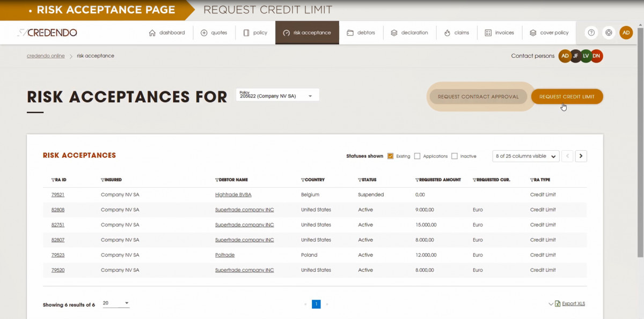Click the help question mark icon

[x=591, y=33]
